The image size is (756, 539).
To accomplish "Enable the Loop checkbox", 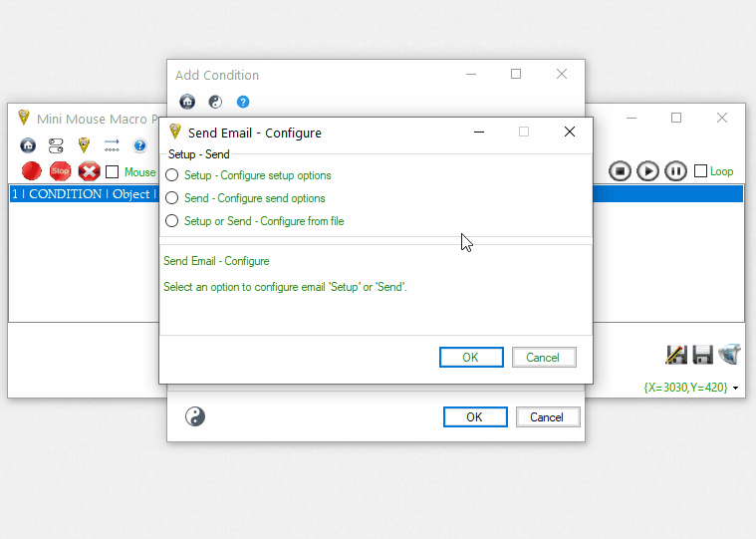I will pyautogui.click(x=701, y=171).
